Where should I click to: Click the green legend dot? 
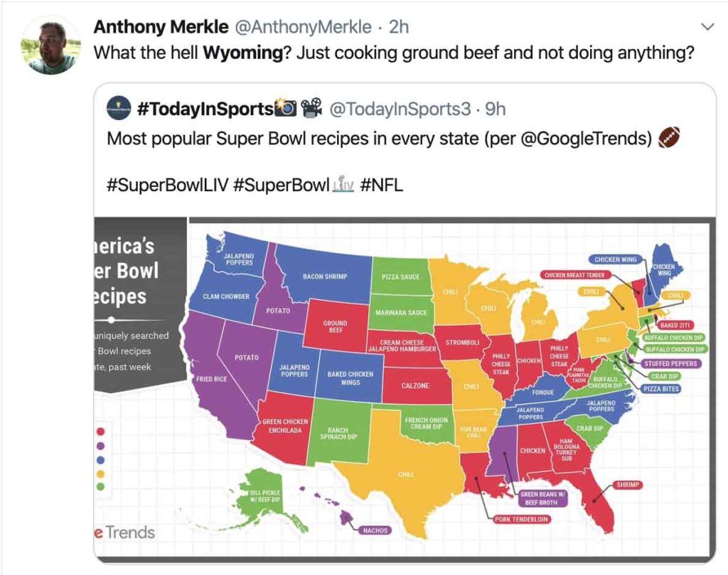pyautogui.click(x=100, y=487)
